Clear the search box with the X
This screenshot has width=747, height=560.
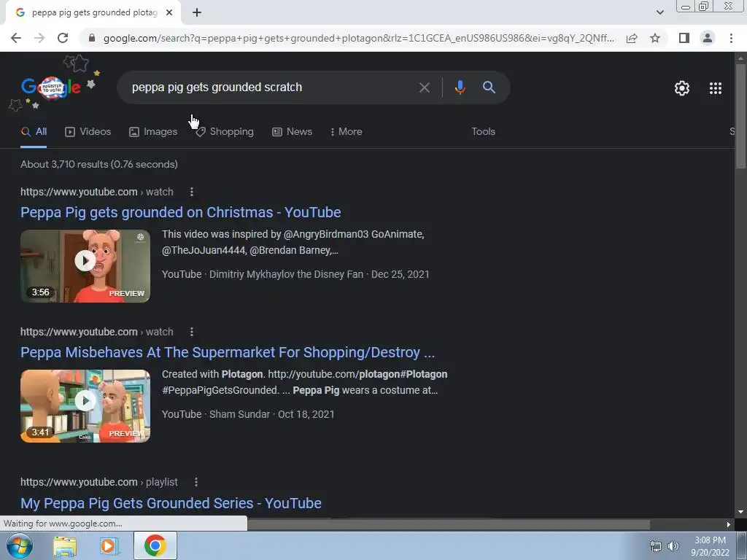424,87
